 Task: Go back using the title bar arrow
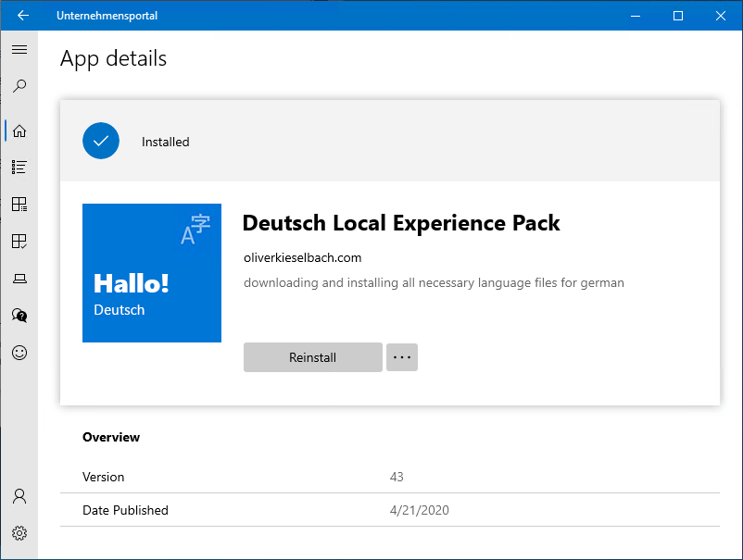[23, 16]
